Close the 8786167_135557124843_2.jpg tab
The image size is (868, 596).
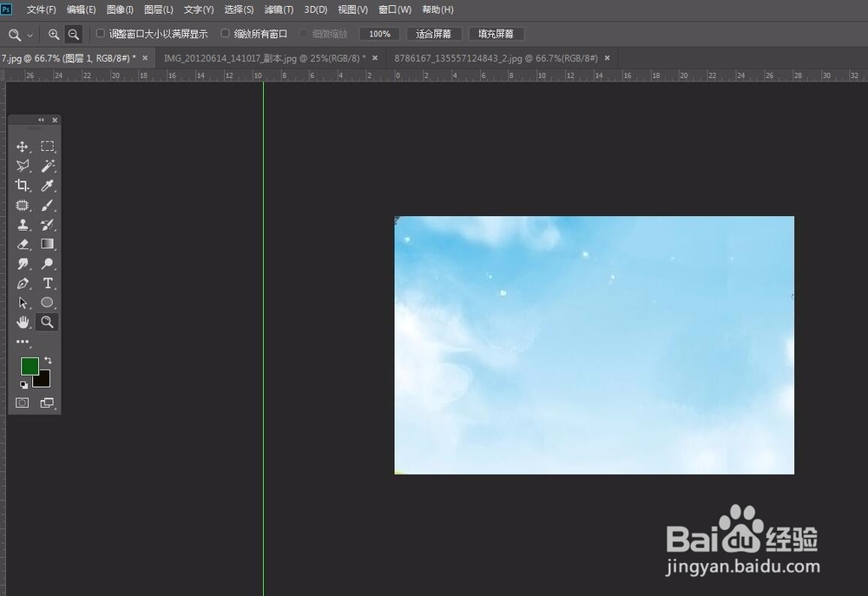[x=608, y=58]
